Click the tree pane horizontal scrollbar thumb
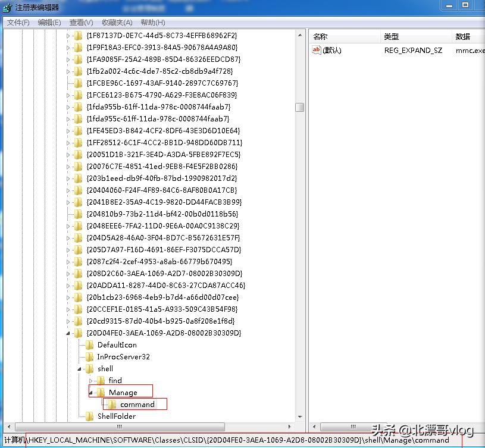 pyautogui.click(x=120, y=427)
